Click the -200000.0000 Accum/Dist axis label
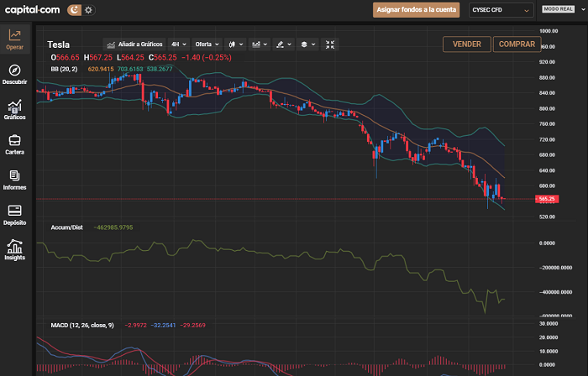 pyautogui.click(x=556, y=268)
